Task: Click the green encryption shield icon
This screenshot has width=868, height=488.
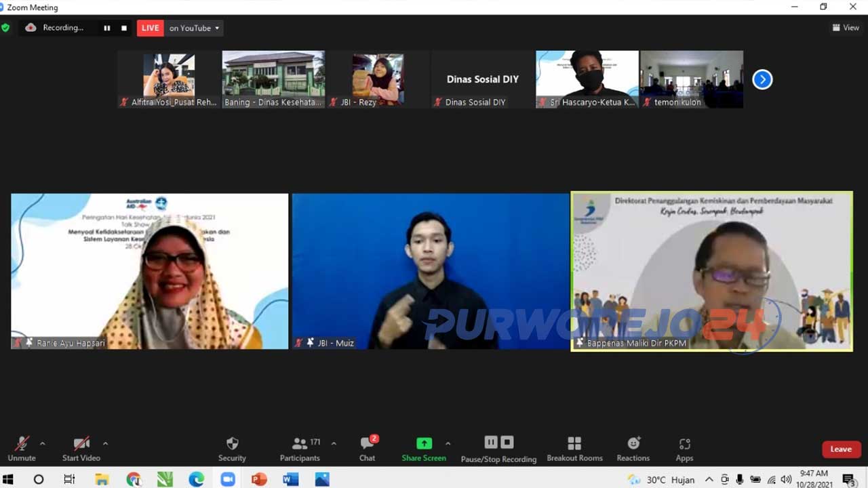Action: 6,28
